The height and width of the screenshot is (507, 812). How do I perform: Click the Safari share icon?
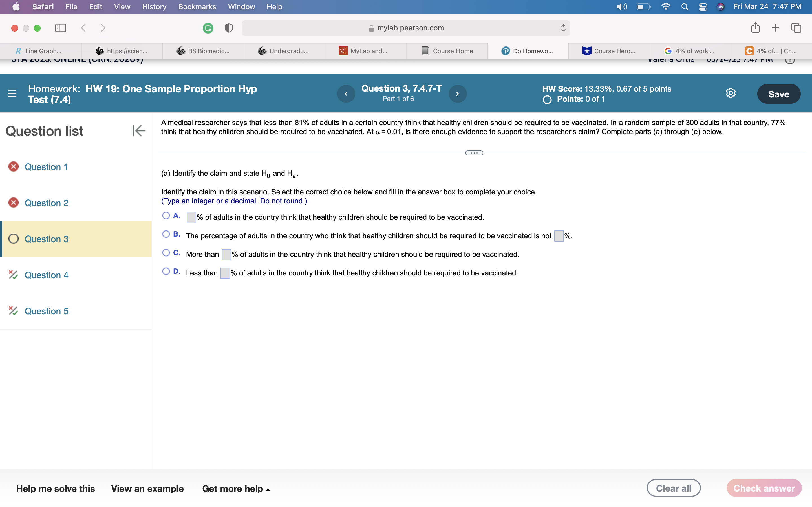pos(755,28)
